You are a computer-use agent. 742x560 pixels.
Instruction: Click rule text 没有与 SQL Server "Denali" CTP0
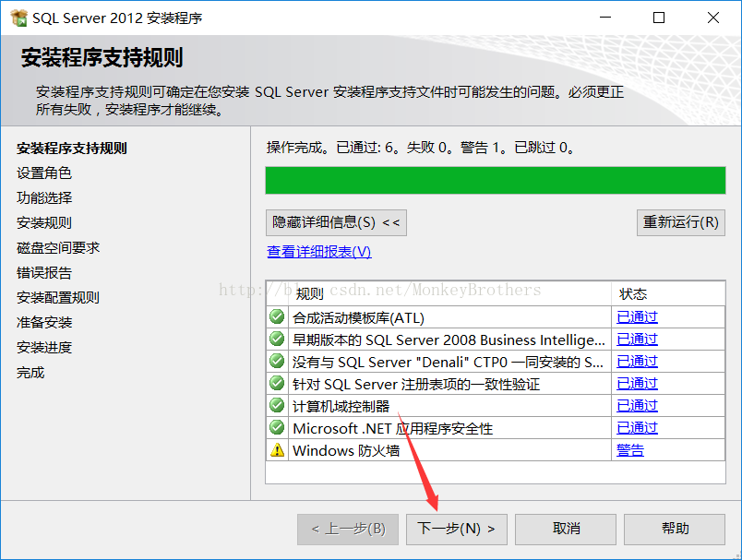click(x=448, y=363)
